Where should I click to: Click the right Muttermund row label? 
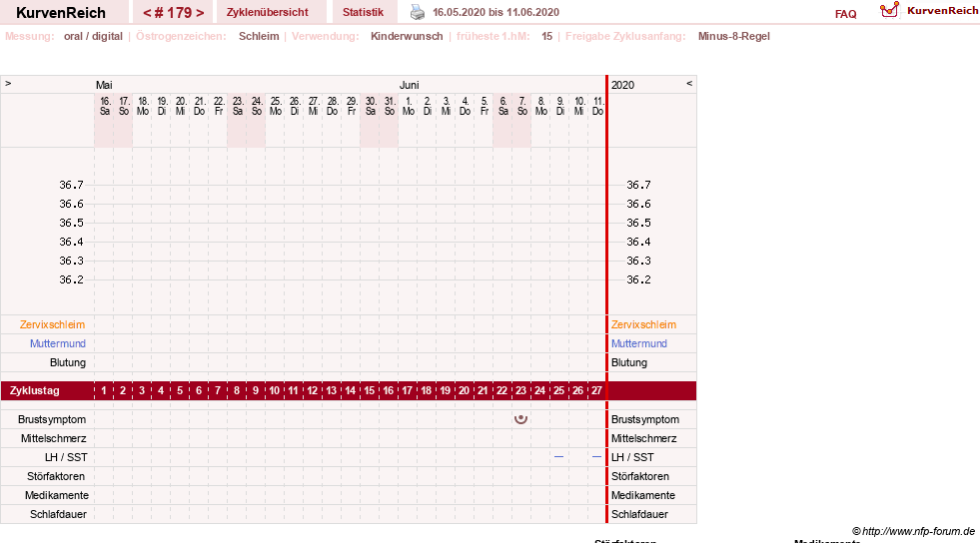(x=638, y=343)
